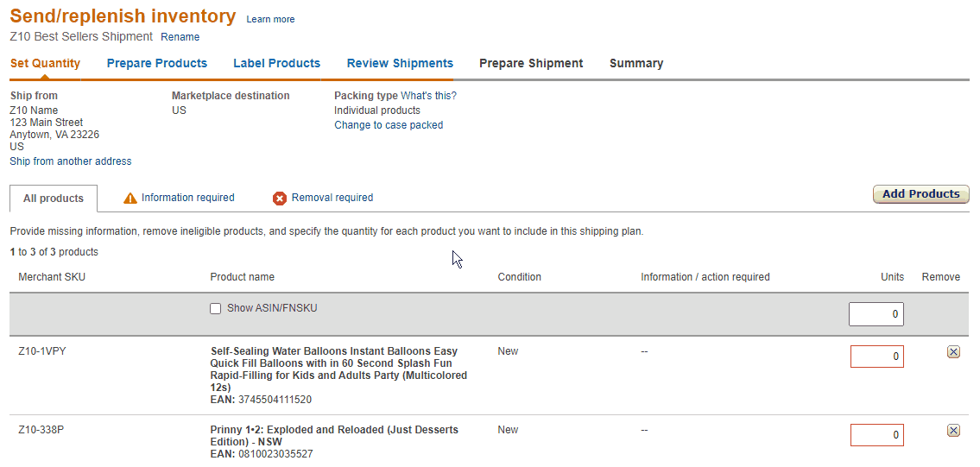Open the Prepare Shipment step tab
The image size is (980, 467).
coord(531,64)
